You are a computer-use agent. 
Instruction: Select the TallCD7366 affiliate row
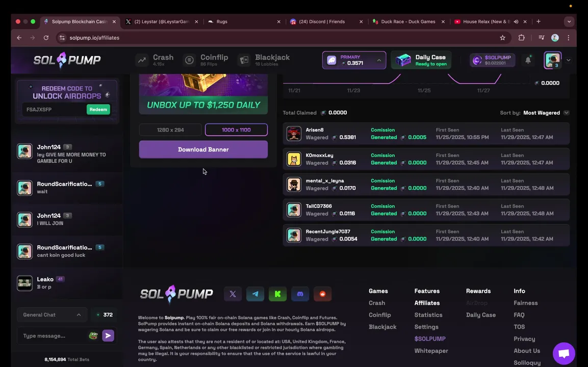click(426, 210)
